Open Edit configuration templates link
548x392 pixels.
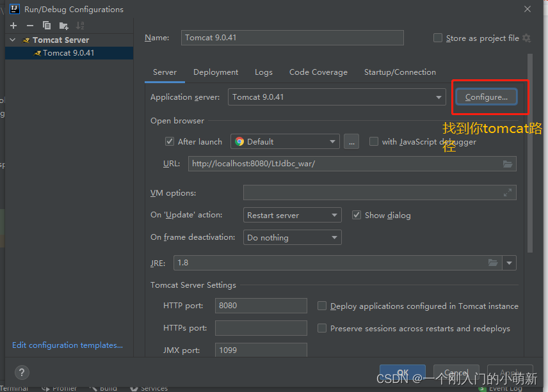(67, 345)
